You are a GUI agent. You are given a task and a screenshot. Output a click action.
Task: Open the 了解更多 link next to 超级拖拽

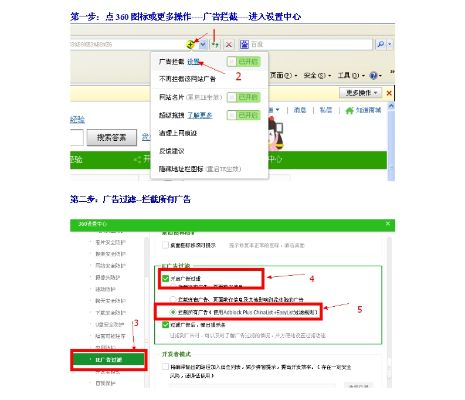[200, 115]
